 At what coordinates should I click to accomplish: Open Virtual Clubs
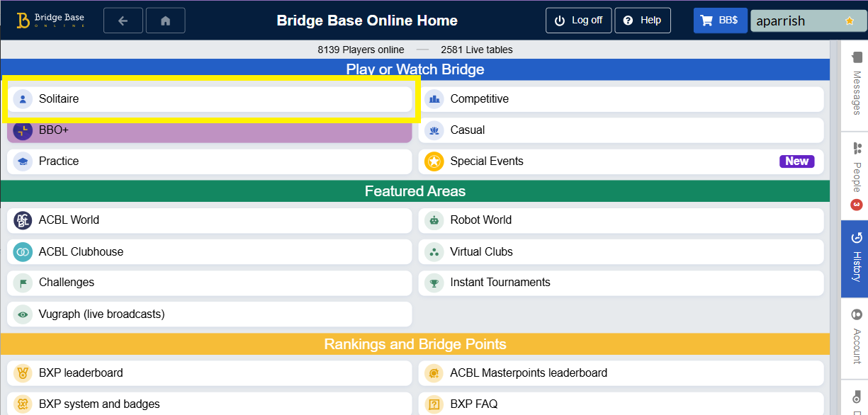621,251
